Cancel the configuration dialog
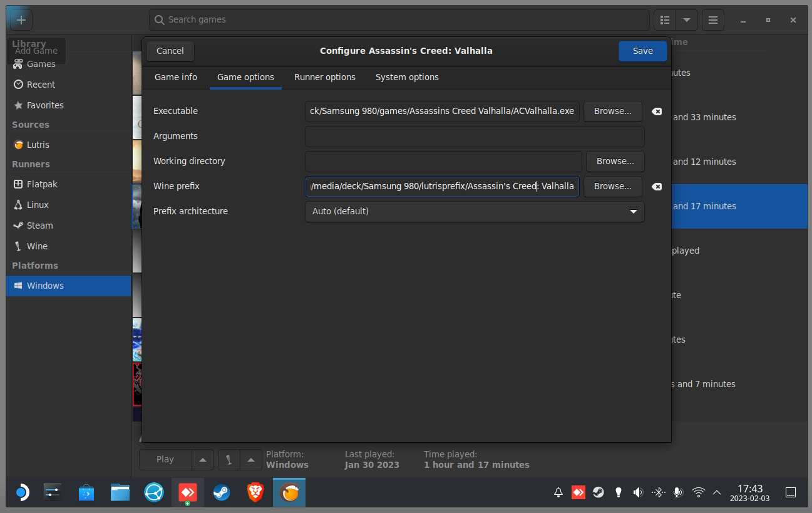This screenshot has height=513, width=812. tap(170, 51)
